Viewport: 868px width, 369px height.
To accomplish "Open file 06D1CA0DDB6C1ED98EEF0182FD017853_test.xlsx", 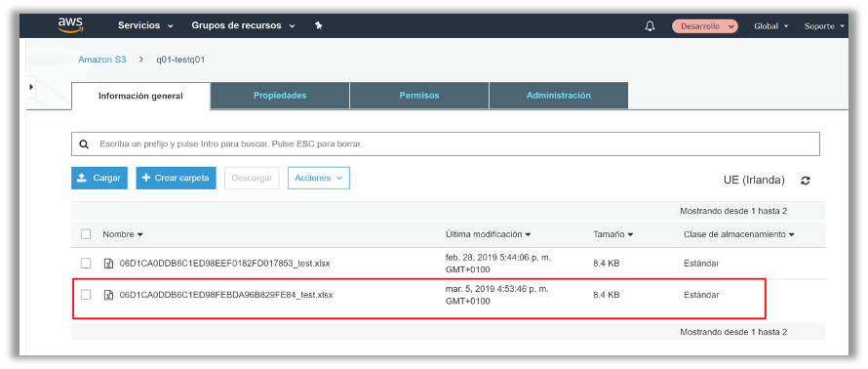I will 224,264.
